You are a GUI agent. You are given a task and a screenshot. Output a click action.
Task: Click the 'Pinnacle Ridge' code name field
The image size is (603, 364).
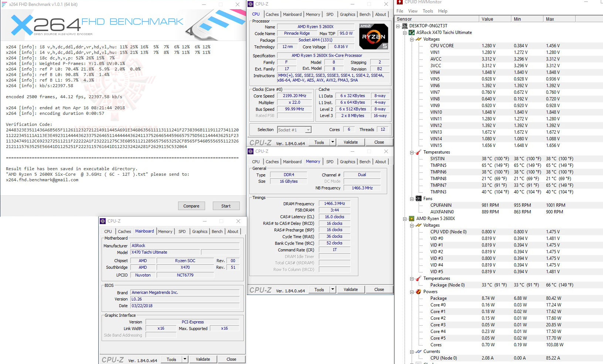297,33
